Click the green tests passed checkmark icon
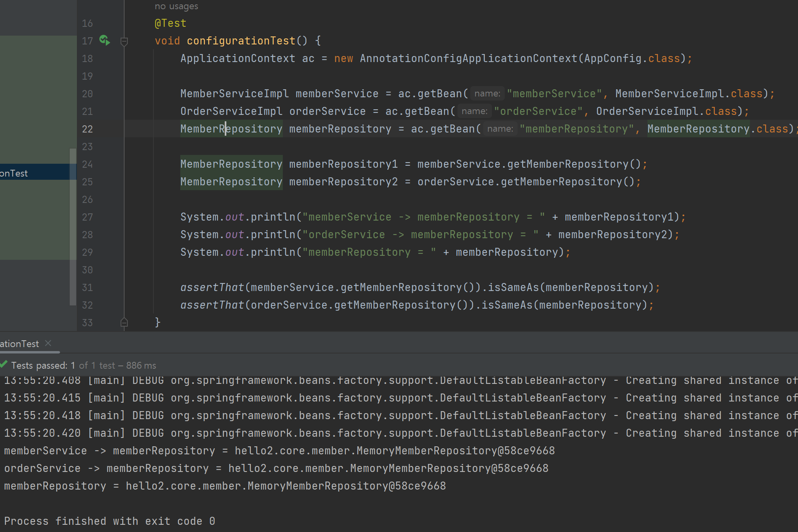The width and height of the screenshot is (798, 532). coord(4,365)
